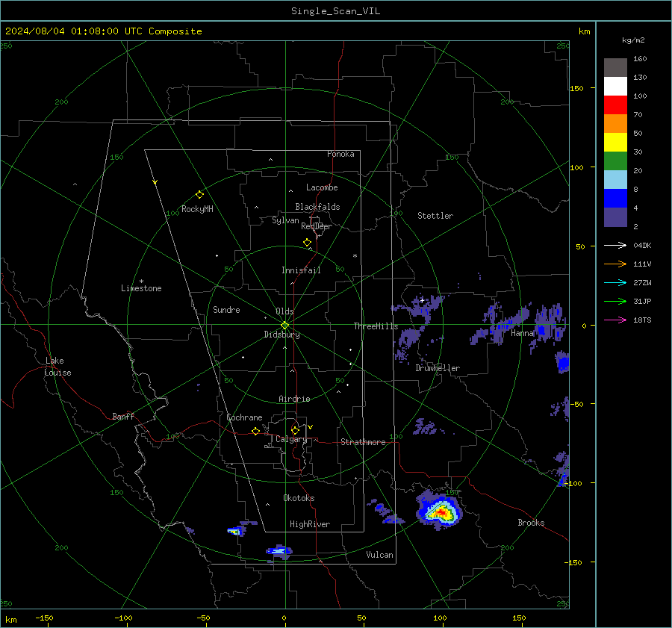Click the Ponoka city label
672x628 pixels.
340,154
